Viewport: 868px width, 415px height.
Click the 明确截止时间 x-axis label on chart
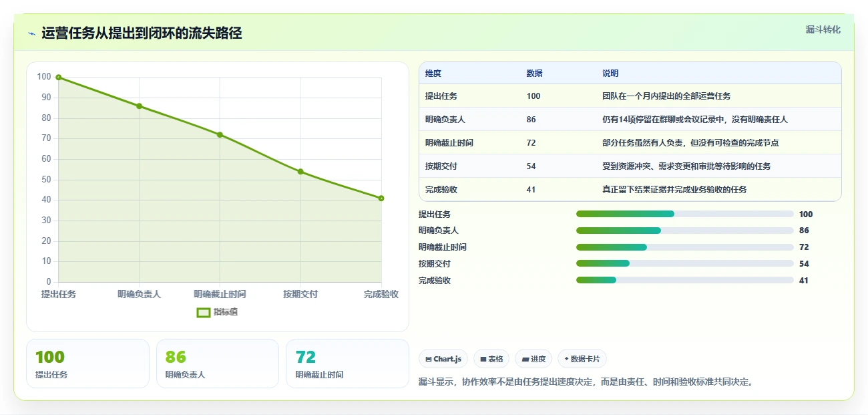(x=220, y=294)
